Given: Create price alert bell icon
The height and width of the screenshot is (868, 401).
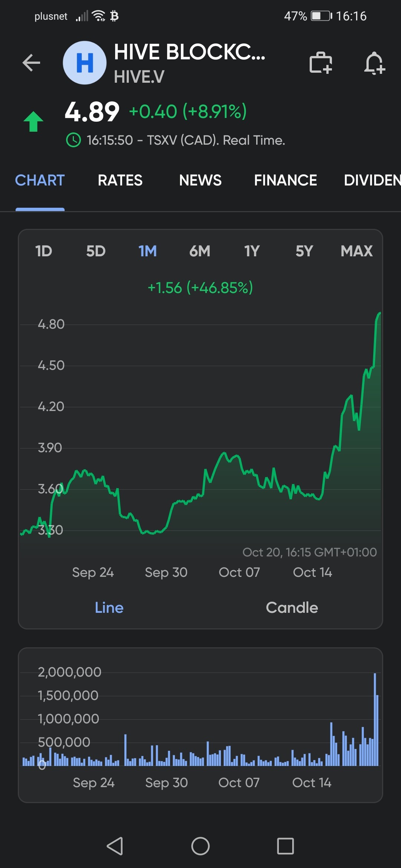Looking at the screenshot, I should pyautogui.click(x=374, y=63).
